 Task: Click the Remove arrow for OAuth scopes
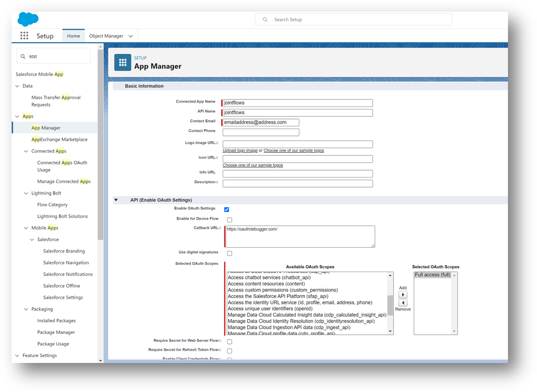pyautogui.click(x=402, y=303)
